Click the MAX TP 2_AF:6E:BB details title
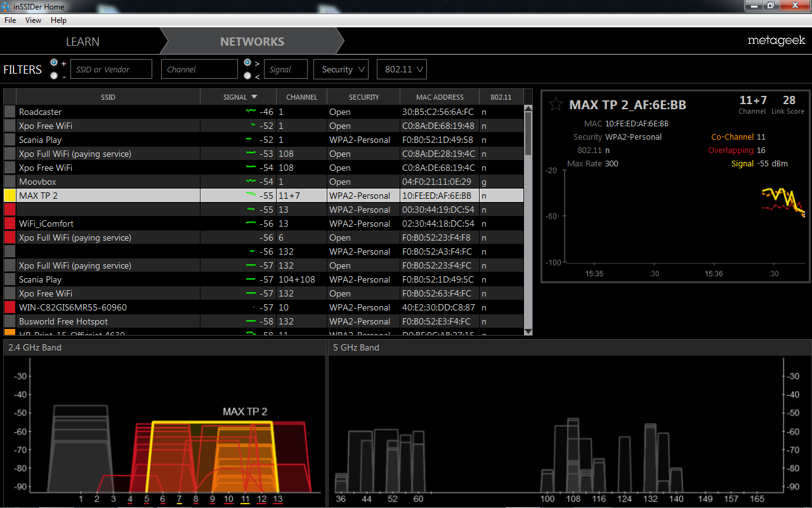 [x=627, y=105]
